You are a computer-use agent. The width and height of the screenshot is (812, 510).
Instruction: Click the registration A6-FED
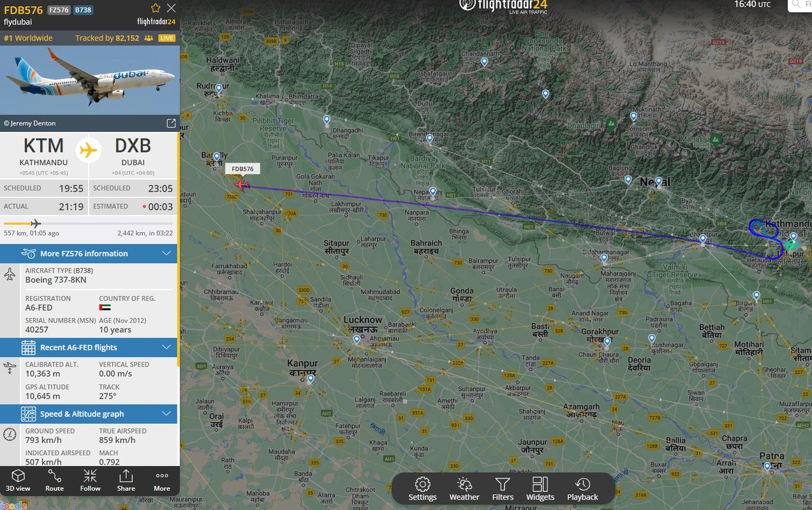pyautogui.click(x=38, y=308)
